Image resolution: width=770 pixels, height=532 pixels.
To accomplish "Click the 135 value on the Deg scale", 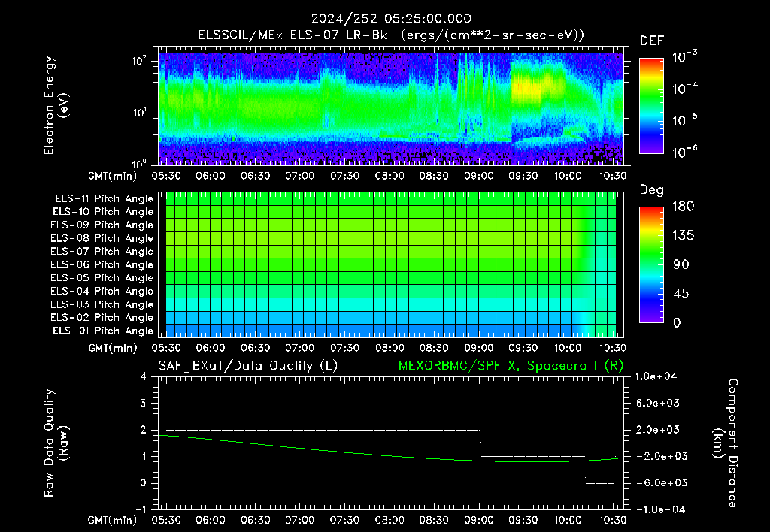I will click(x=683, y=236).
